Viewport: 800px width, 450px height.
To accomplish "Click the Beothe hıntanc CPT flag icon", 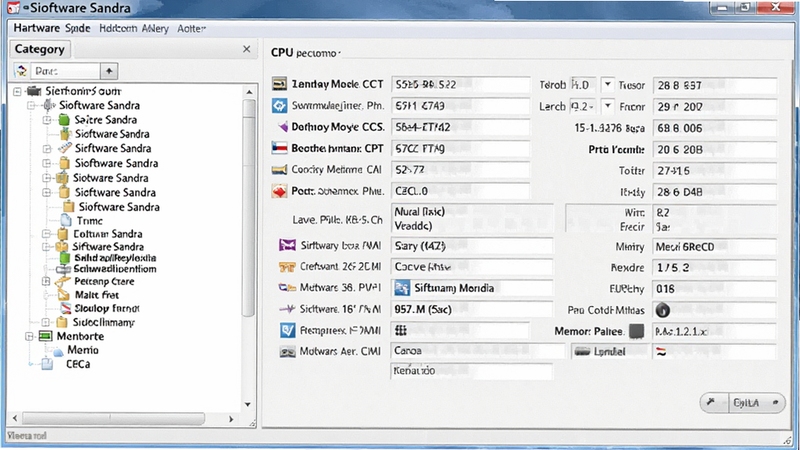I will [279, 148].
